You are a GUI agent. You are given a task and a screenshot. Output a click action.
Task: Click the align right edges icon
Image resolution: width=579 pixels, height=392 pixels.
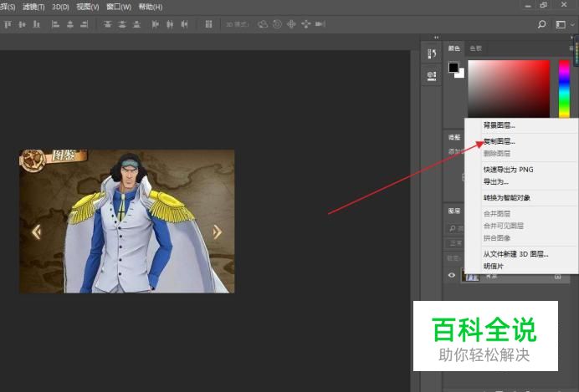pos(85,25)
